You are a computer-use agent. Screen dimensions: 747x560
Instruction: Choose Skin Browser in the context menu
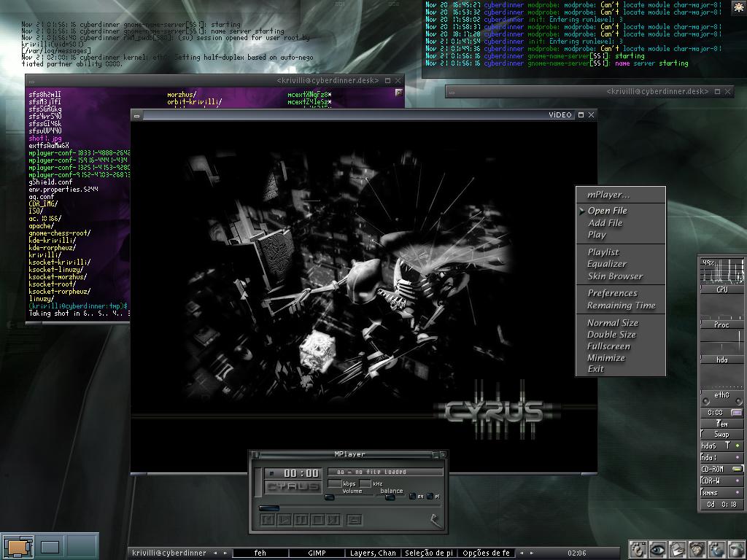coord(615,276)
